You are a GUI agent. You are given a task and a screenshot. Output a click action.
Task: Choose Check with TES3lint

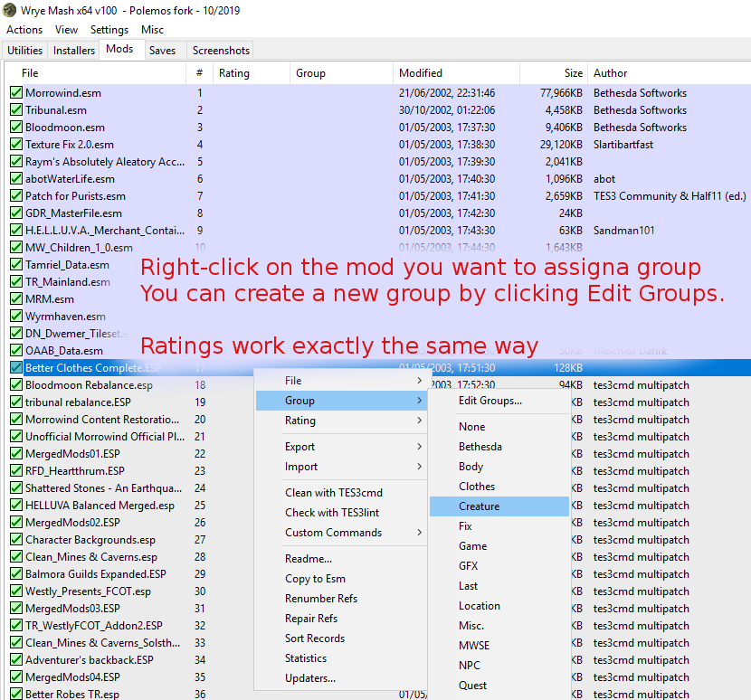click(x=341, y=512)
